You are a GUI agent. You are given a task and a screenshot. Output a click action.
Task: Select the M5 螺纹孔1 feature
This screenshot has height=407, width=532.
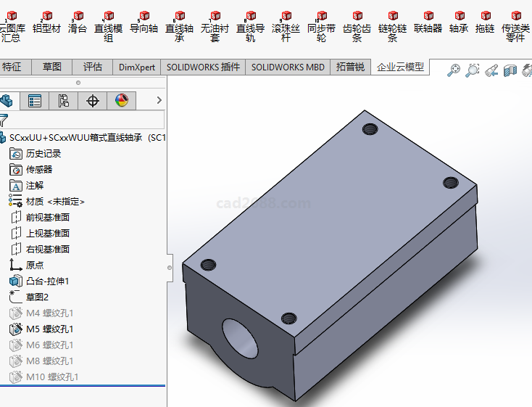coord(49,329)
